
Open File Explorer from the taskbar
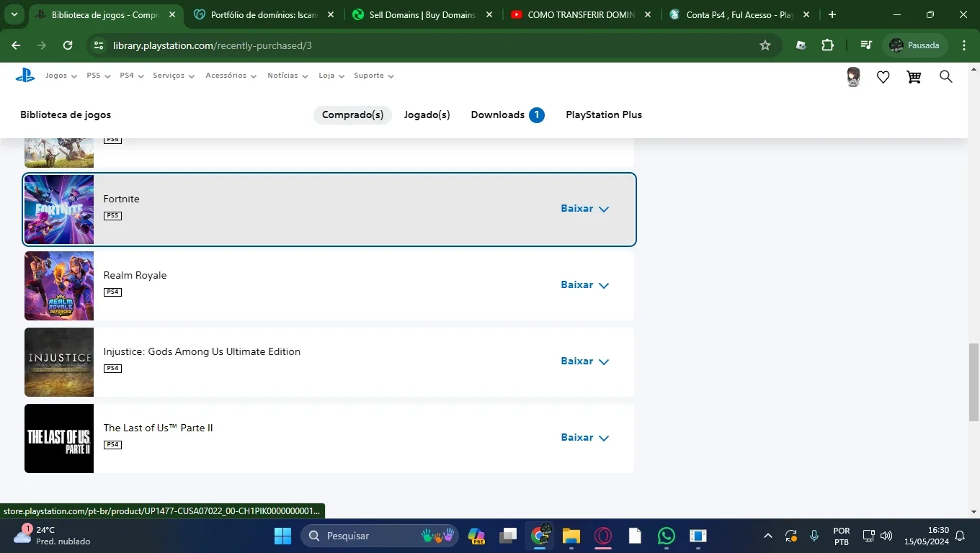(571, 536)
